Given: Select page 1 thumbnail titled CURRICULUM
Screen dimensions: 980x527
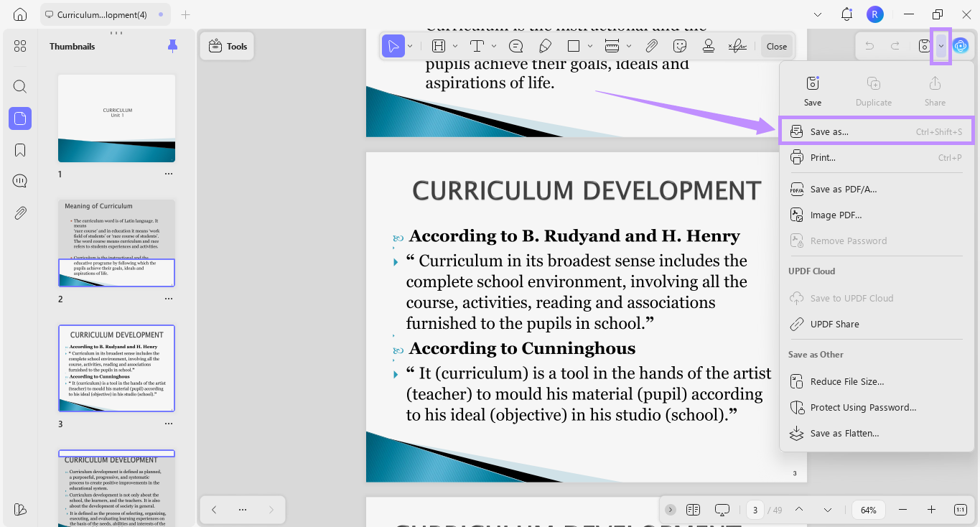Looking at the screenshot, I should 116,118.
